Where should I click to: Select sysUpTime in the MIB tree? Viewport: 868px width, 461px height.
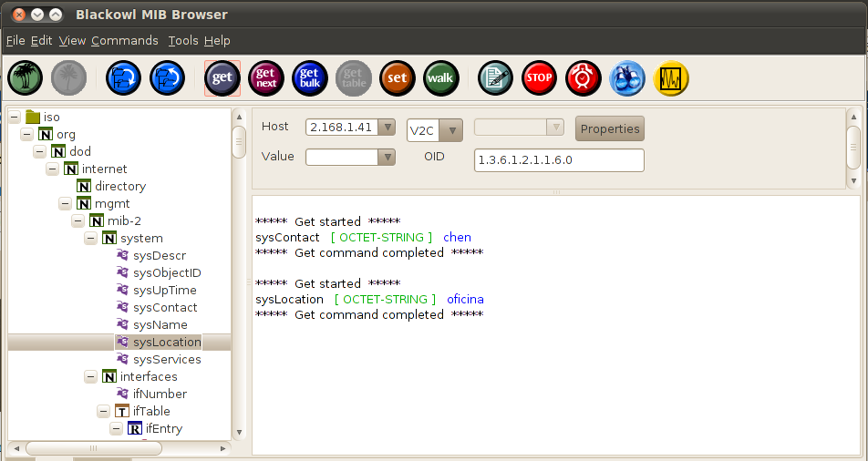164,290
